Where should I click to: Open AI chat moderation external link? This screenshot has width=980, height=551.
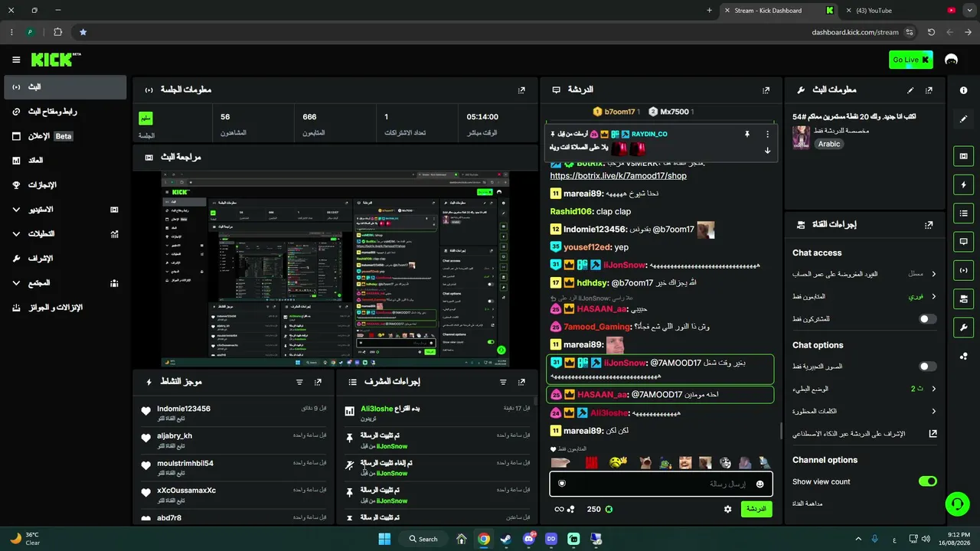click(x=933, y=434)
